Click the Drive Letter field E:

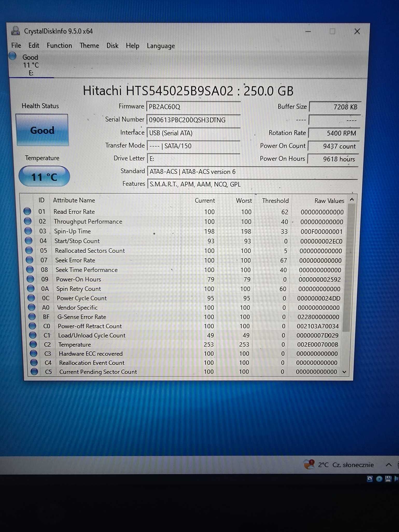tap(193, 158)
